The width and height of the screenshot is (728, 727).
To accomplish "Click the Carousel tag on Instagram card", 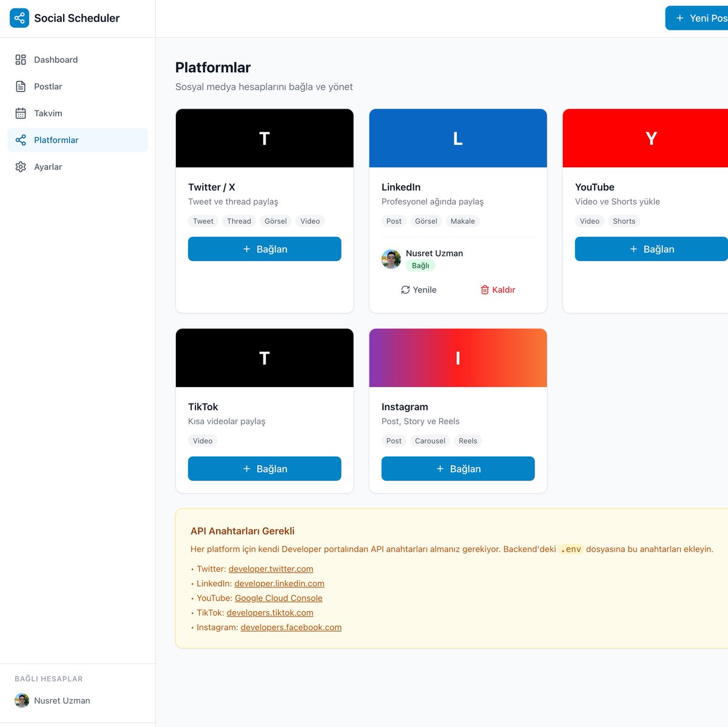I will (430, 441).
